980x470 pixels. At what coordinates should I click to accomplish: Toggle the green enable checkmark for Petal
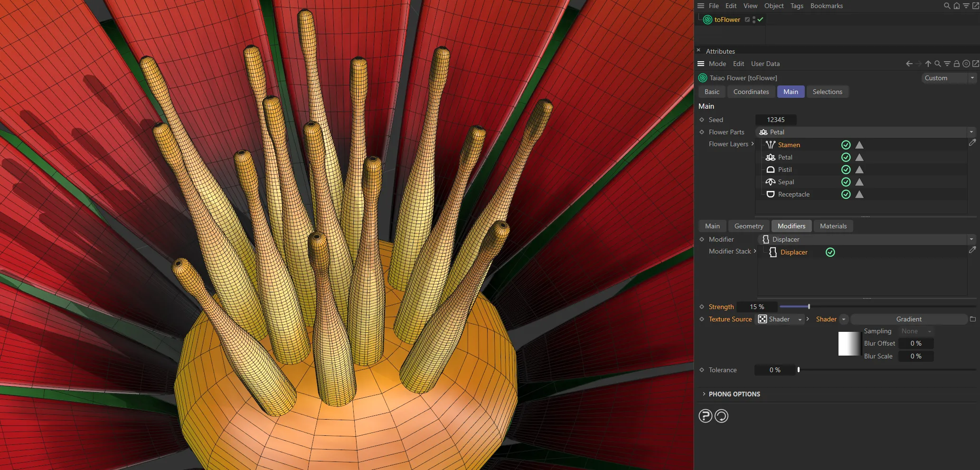click(846, 157)
